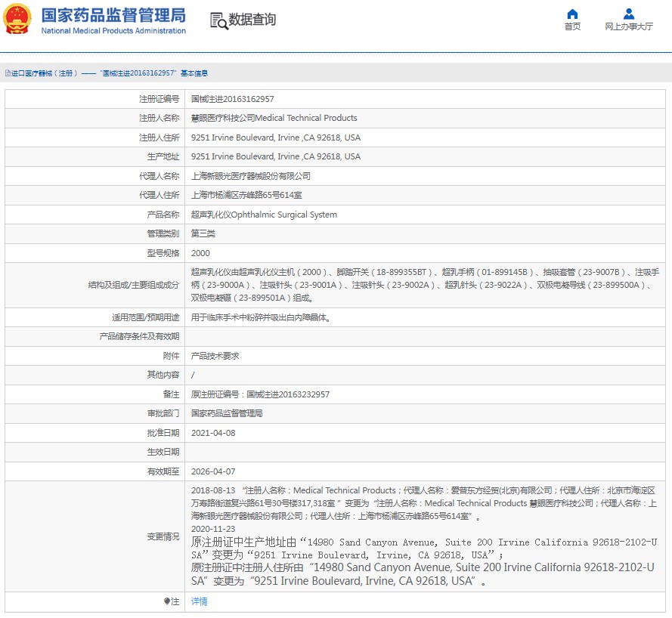Click the 首页 label text
This screenshot has width=672, height=618.
pos(572,26)
